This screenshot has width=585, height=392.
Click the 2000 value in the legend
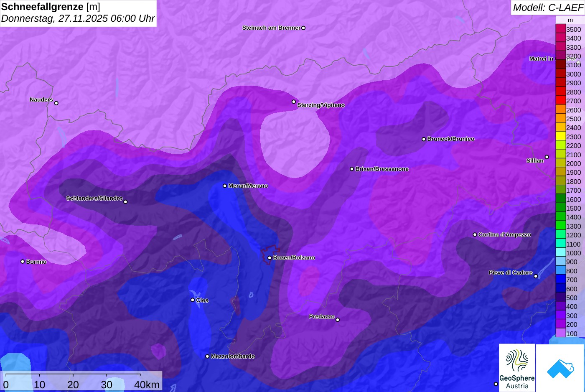[x=574, y=164]
